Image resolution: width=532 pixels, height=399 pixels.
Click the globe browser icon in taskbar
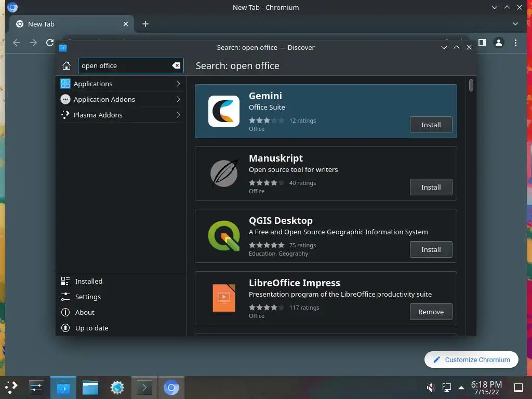[117, 387]
